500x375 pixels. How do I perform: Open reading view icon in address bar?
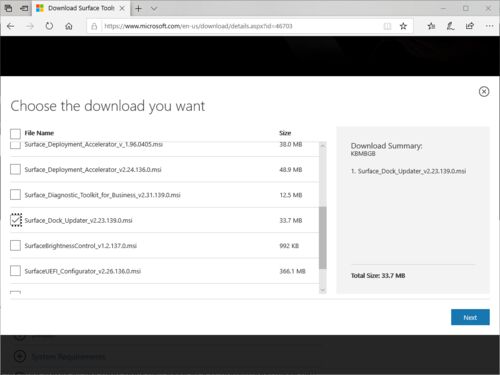pyautogui.click(x=387, y=26)
